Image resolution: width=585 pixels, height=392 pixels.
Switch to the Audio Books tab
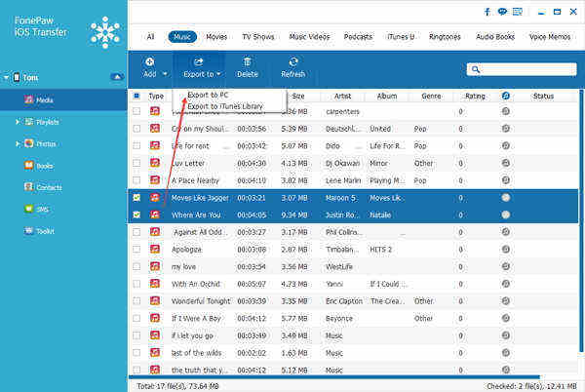click(495, 36)
